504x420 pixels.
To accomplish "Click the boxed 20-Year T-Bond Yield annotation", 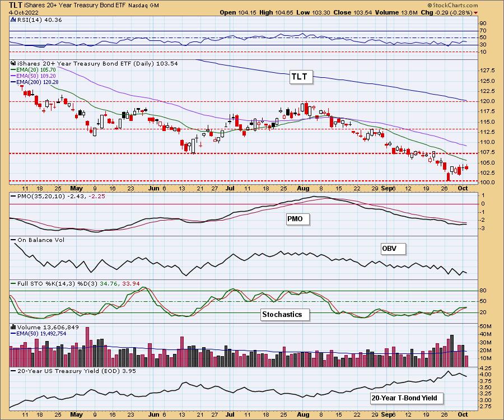I will 407,398.
